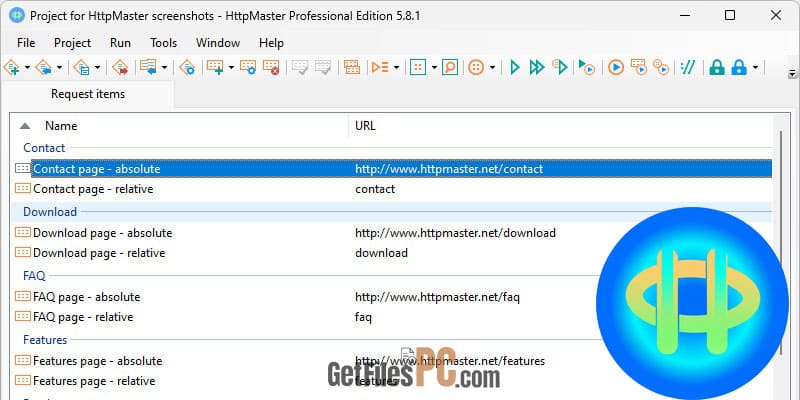Click the save project icon with disk
Screen dimensions: 800x400
coord(82,67)
